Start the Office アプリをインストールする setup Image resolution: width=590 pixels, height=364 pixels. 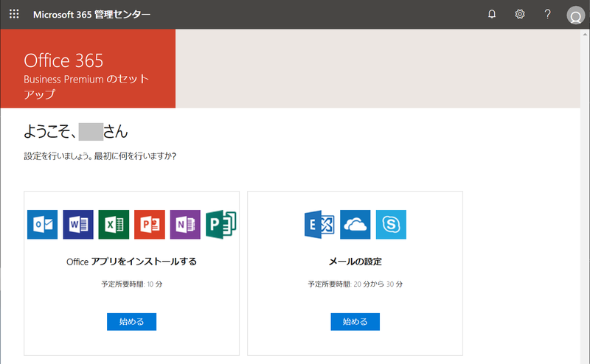(x=132, y=322)
